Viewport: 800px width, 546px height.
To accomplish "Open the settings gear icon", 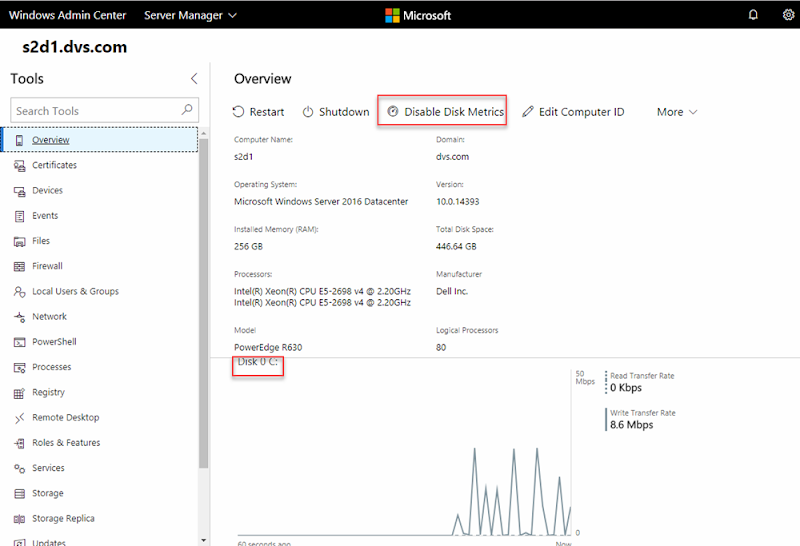I will (788, 15).
